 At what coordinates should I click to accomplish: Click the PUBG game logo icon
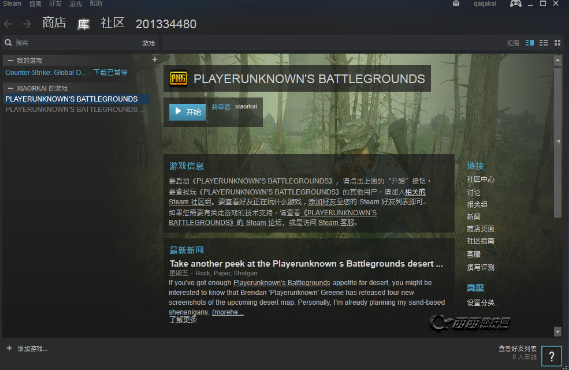(x=179, y=78)
